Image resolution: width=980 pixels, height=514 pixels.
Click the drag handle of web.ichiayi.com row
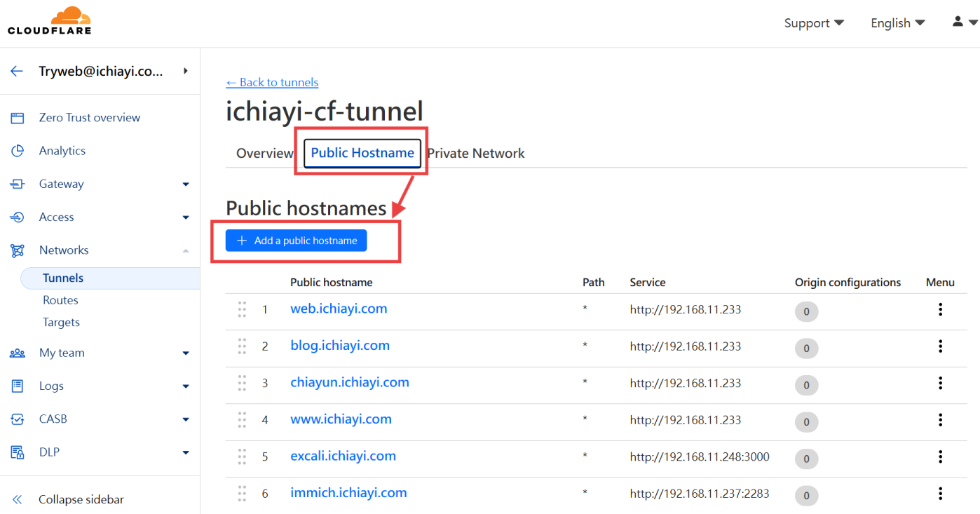[x=242, y=309]
